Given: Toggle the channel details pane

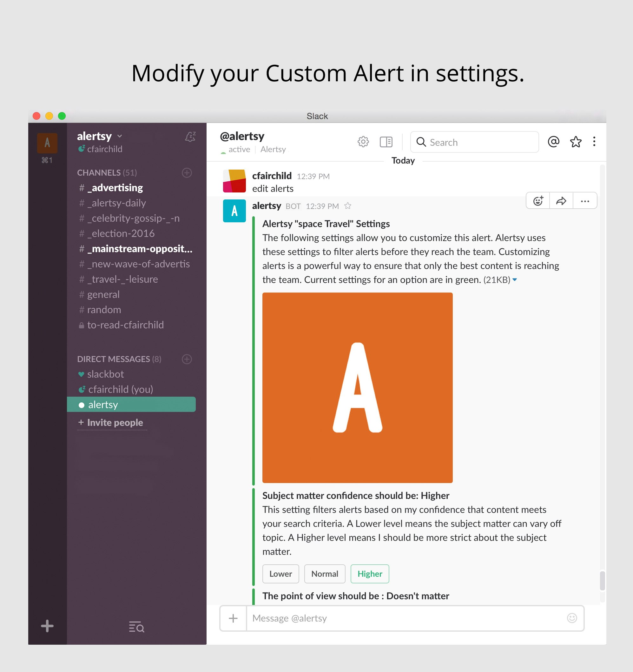Looking at the screenshot, I should click(386, 142).
